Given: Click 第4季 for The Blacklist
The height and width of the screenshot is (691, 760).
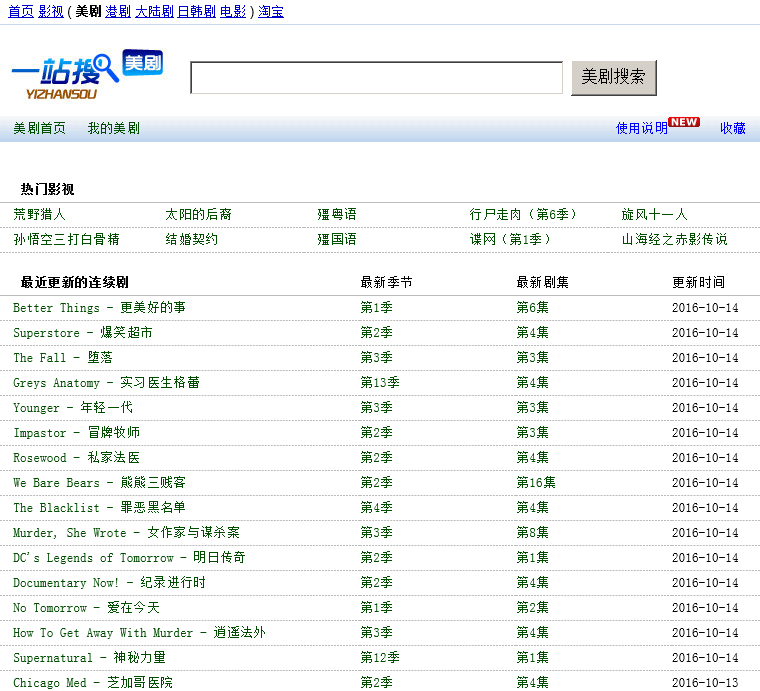Looking at the screenshot, I should click(x=377, y=508).
